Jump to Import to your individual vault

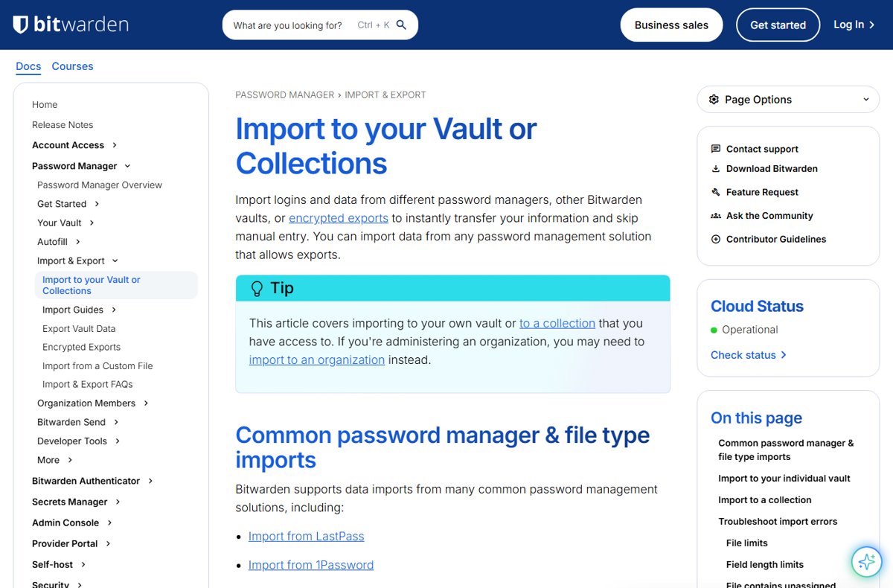[x=784, y=479]
